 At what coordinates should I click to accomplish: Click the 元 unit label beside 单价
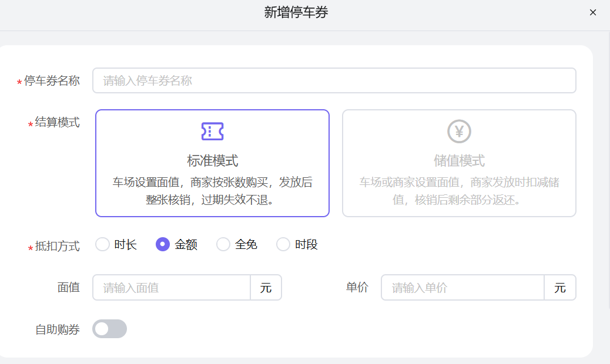(x=560, y=288)
